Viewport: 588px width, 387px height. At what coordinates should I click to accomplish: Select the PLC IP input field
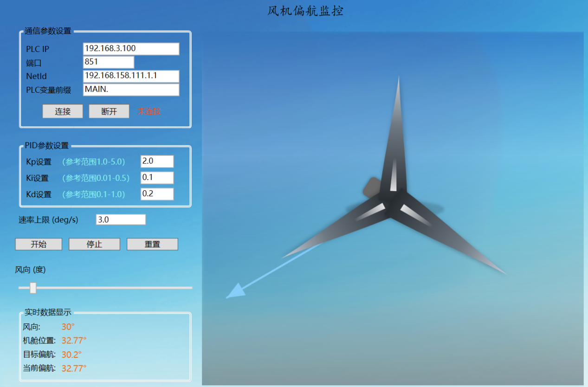click(131, 49)
